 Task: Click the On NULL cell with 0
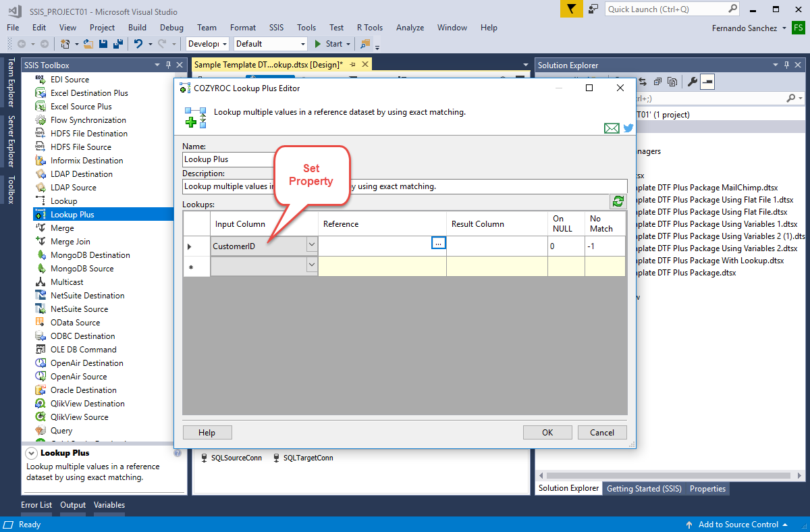(x=566, y=246)
